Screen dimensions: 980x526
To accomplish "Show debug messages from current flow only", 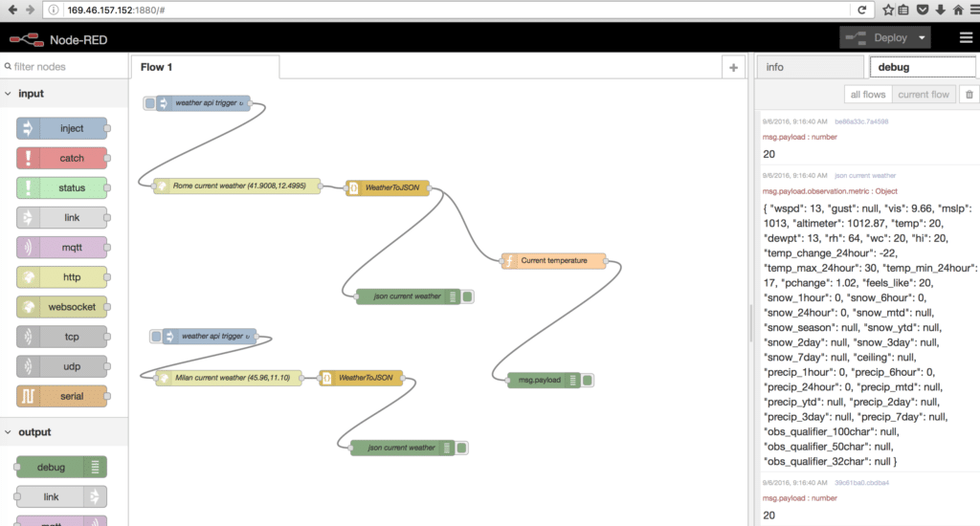I will [x=924, y=95].
